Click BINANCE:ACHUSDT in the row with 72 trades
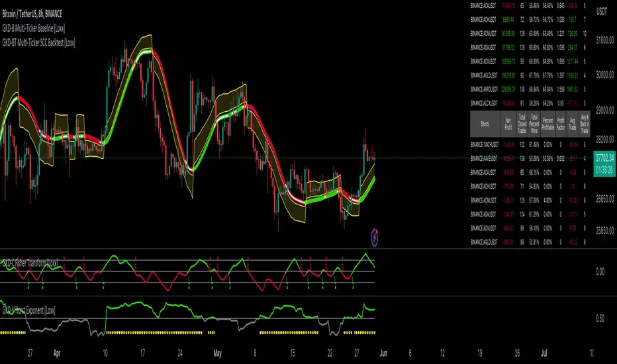This screenshot has height=364, width=617. click(484, 19)
